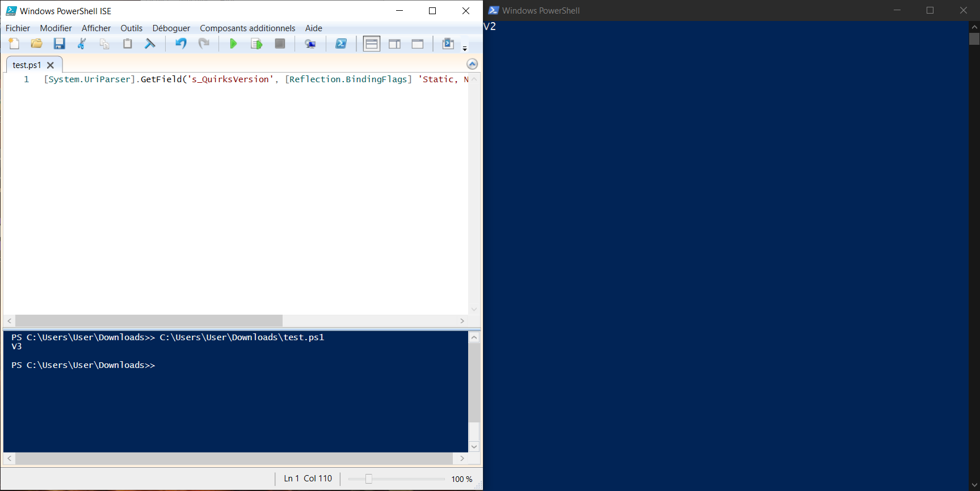Click the Paste clipboard icon

click(x=128, y=44)
